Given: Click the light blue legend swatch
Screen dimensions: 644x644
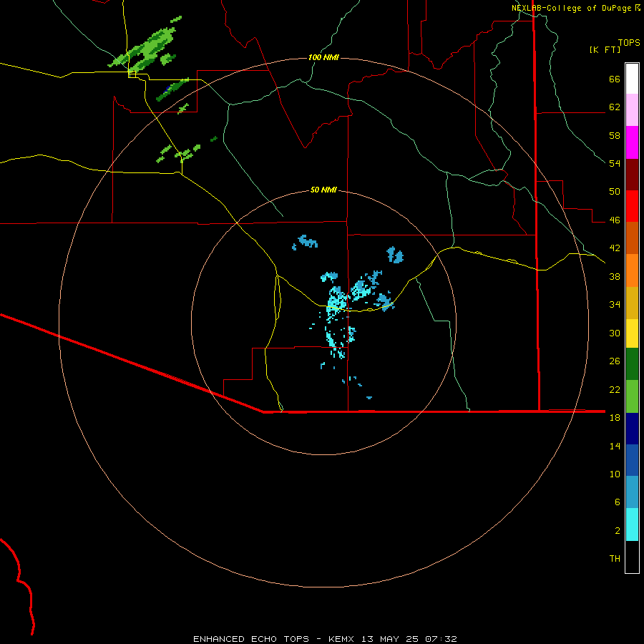Looking at the screenshot, I should tap(632, 492).
